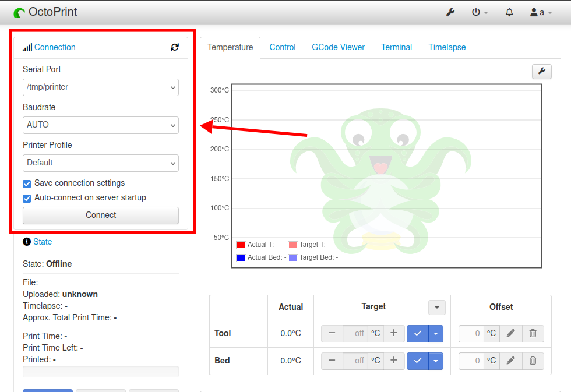Open the Serial Port dropdown
Screen dimensions: 571x392
100,87
